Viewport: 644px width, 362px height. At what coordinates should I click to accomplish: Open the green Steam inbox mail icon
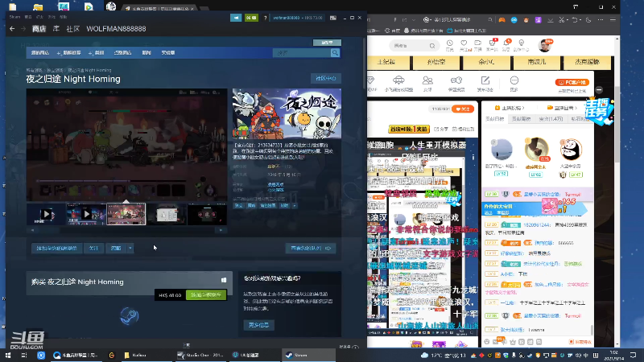[x=251, y=18]
